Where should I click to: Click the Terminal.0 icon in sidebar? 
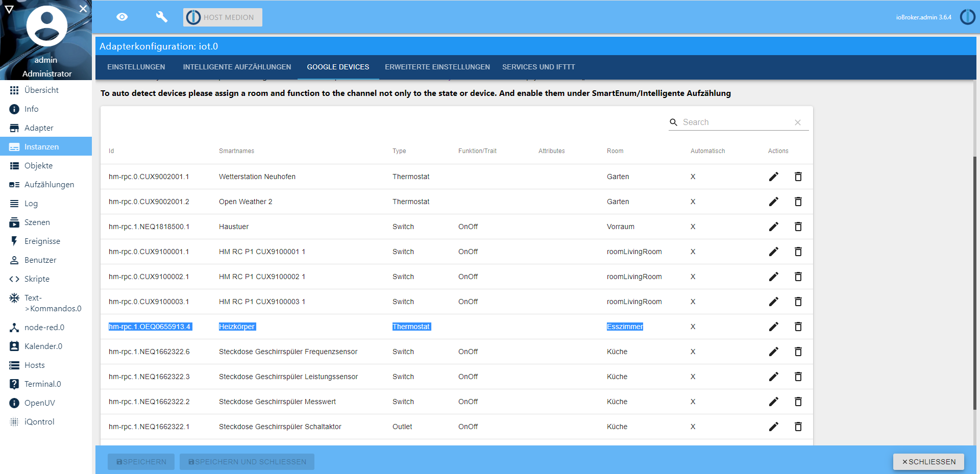14,384
